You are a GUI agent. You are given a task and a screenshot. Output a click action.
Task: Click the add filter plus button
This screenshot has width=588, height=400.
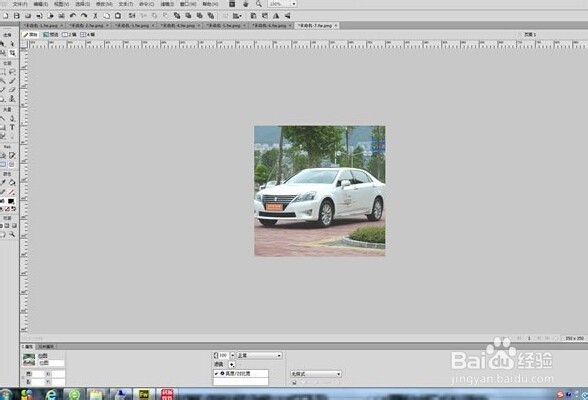click(x=232, y=364)
